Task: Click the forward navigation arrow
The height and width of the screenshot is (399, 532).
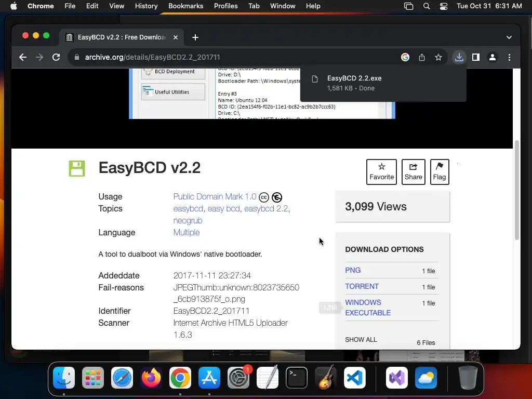Action: click(39, 57)
